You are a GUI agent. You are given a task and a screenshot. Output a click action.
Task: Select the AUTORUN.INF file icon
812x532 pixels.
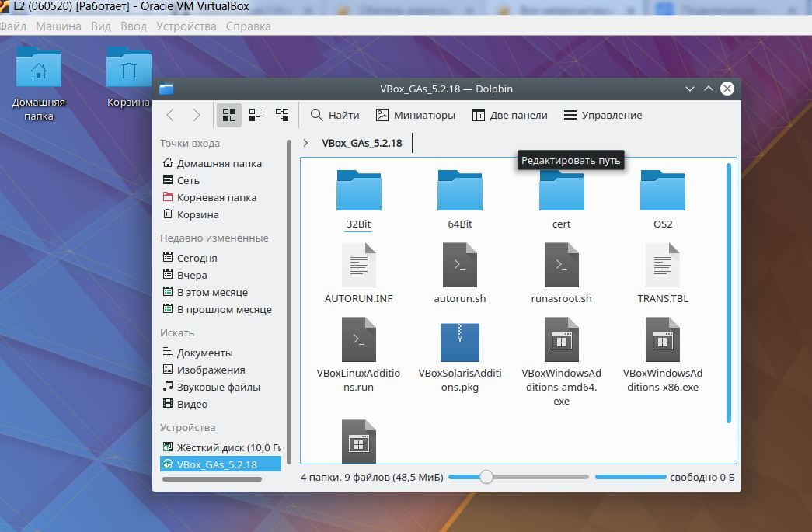coord(358,265)
